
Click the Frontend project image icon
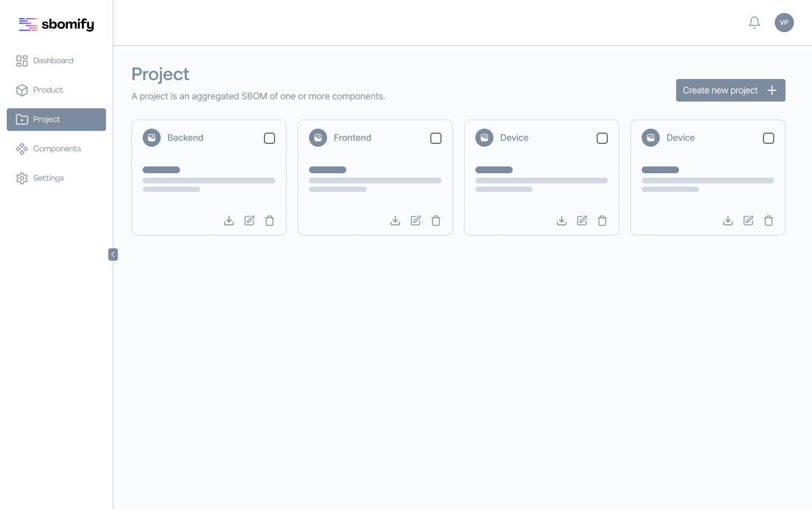[x=318, y=138]
